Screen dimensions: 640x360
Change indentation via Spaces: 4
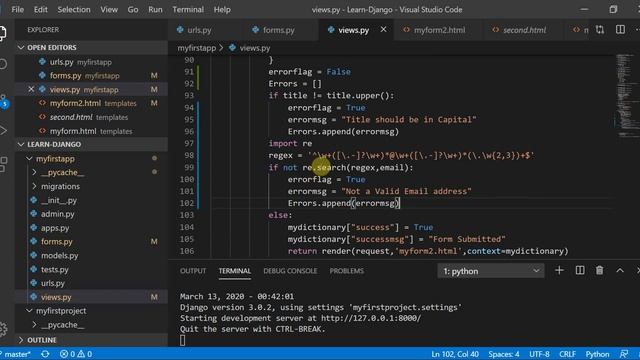coord(504,354)
